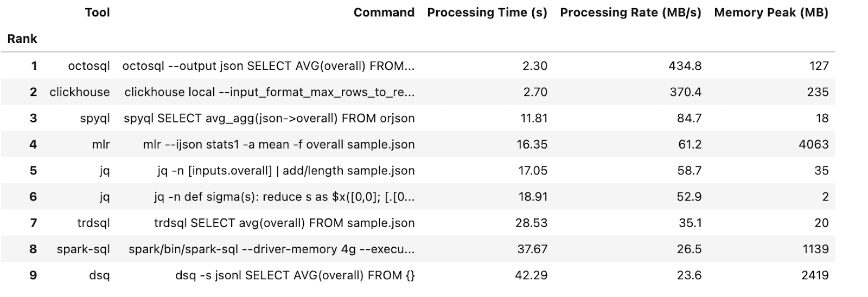Click the Tool column header

pyautogui.click(x=97, y=13)
